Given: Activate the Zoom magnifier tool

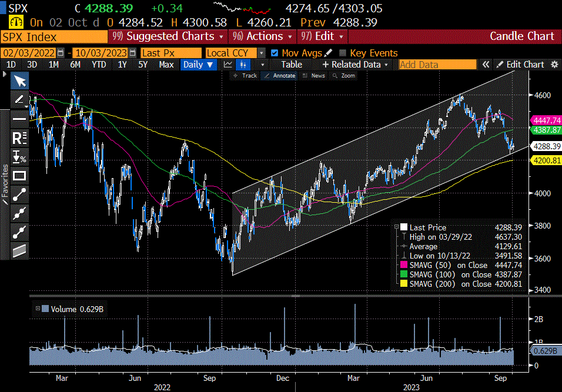Looking at the screenshot, I should pyautogui.click(x=344, y=76).
